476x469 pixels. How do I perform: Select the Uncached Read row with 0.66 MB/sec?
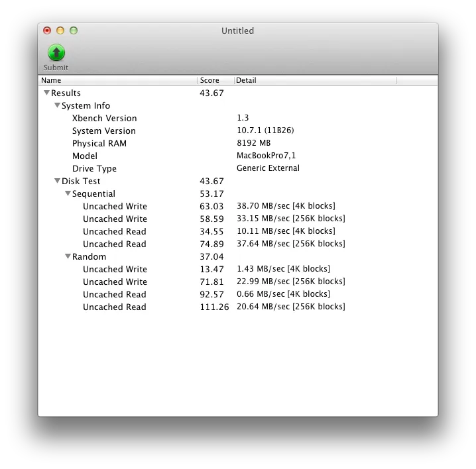pyautogui.click(x=114, y=295)
